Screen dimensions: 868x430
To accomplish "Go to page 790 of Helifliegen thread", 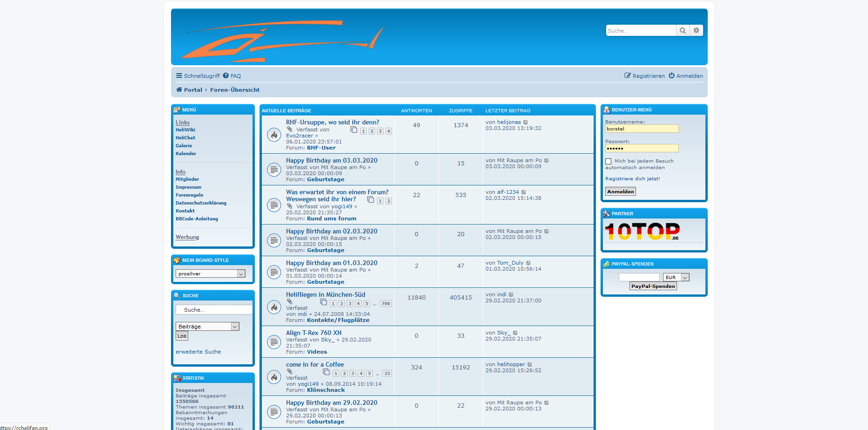I will [x=385, y=304].
